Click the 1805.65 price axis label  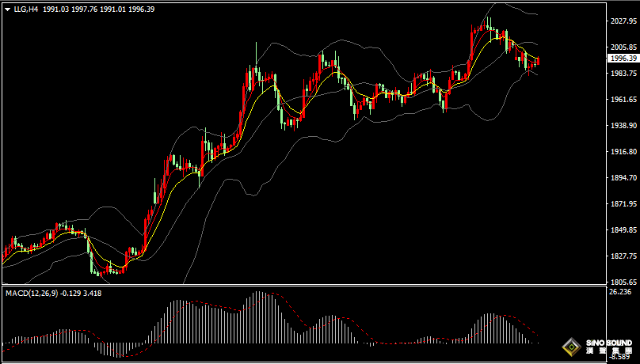click(622, 282)
